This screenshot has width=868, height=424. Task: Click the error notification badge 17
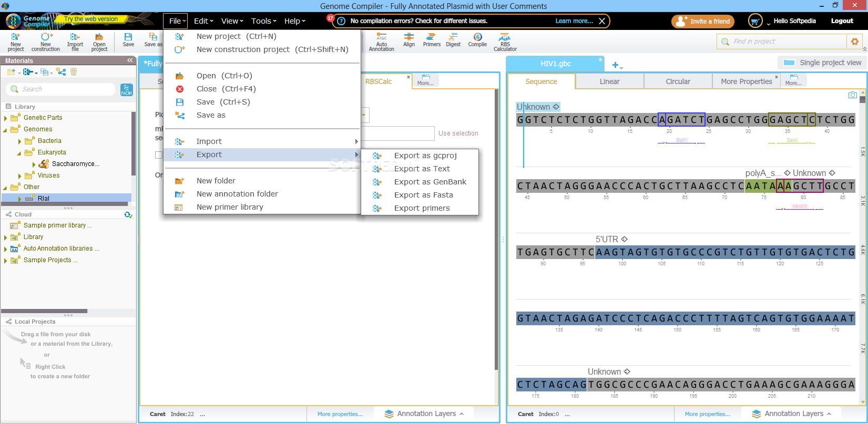[x=331, y=18]
